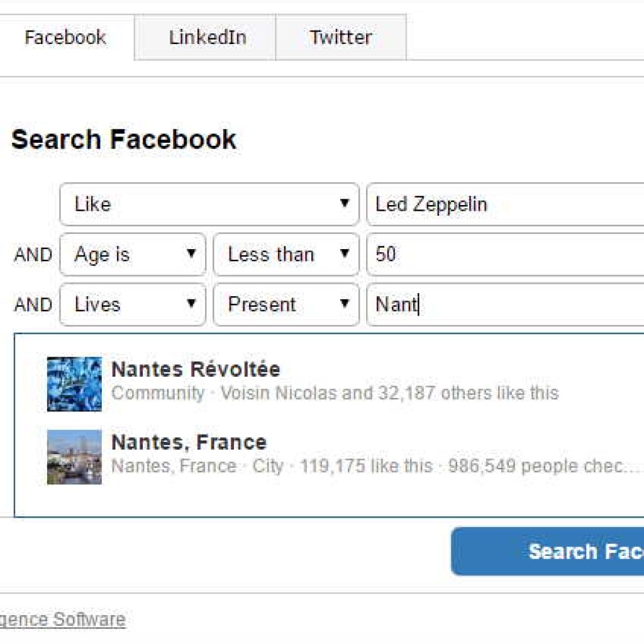Click the Nantes, France city thumbnail
The image size is (644, 644).
click(74, 457)
